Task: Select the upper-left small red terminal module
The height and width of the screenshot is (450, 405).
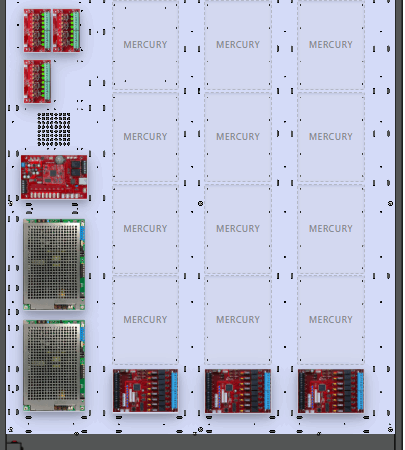Action: [37, 31]
